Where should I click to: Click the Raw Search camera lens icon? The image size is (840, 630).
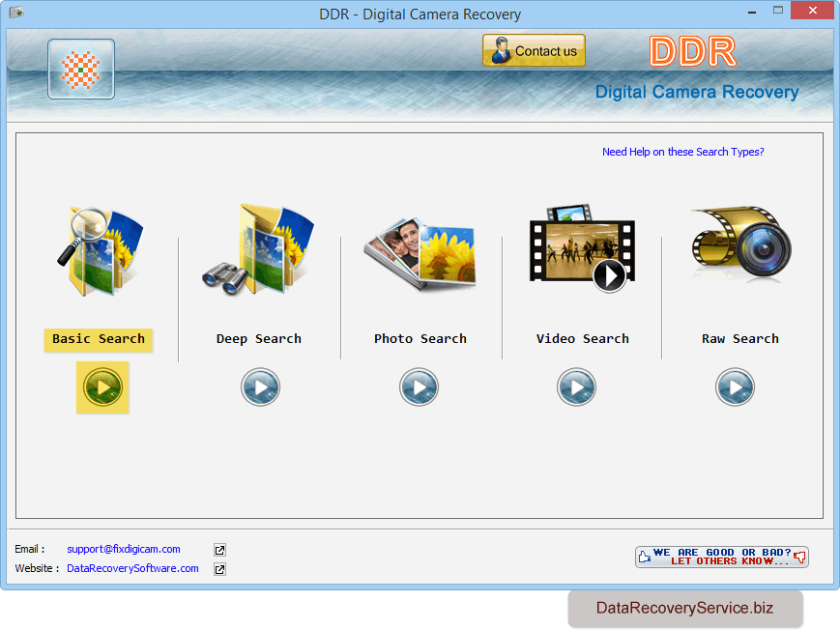pos(740,243)
